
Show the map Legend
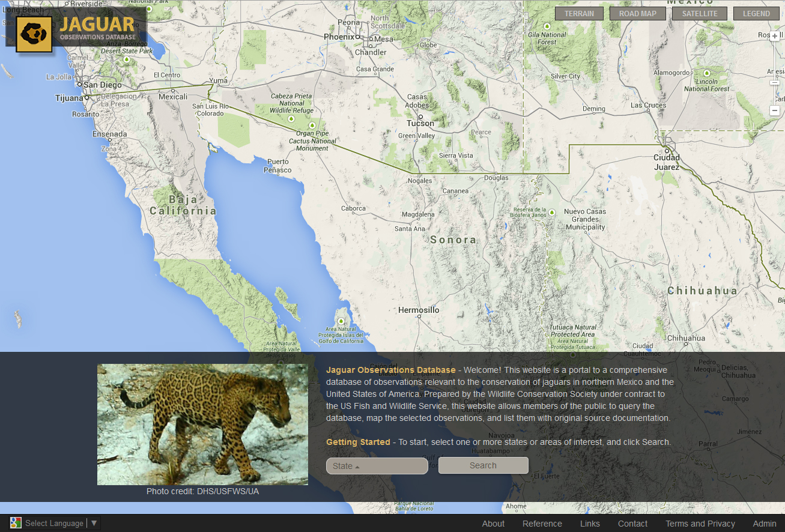(756, 13)
